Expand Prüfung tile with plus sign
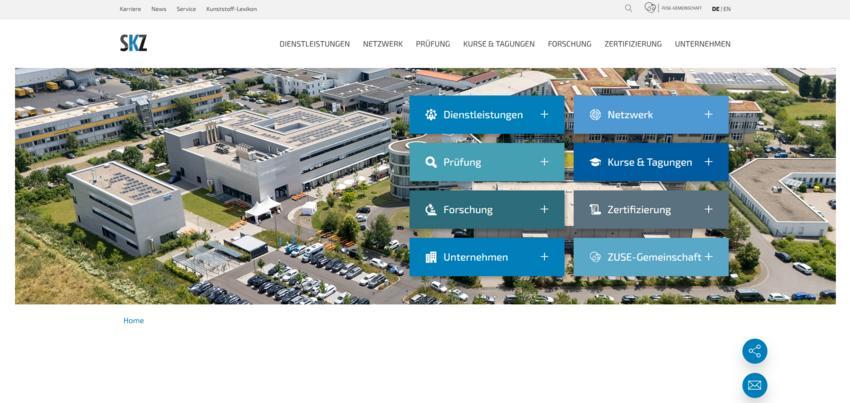Image resolution: width=850 pixels, height=403 pixels. pyautogui.click(x=544, y=162)
